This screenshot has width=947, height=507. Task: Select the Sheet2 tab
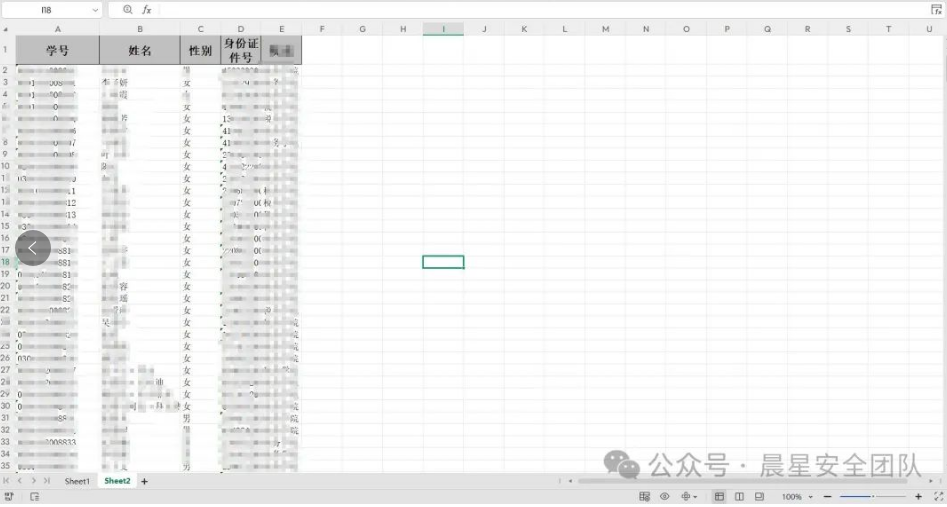tap(117, 481)
